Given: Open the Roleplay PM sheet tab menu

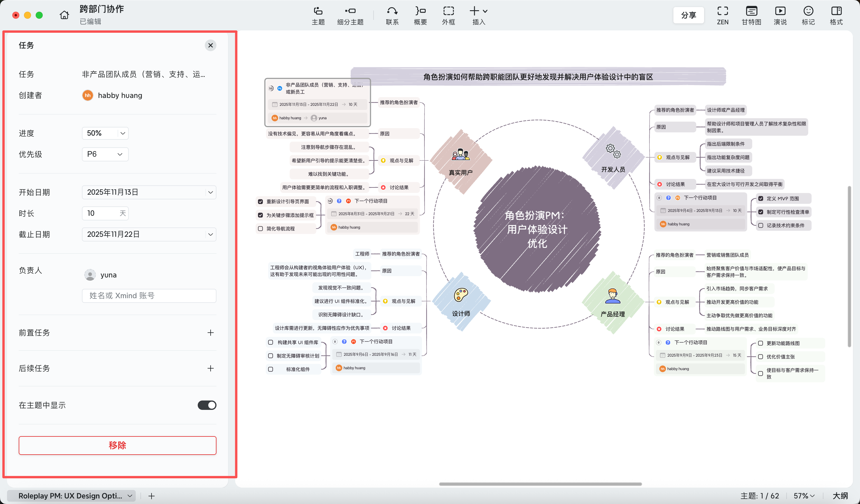Looking at the screenshot, I should click(130, 496).
